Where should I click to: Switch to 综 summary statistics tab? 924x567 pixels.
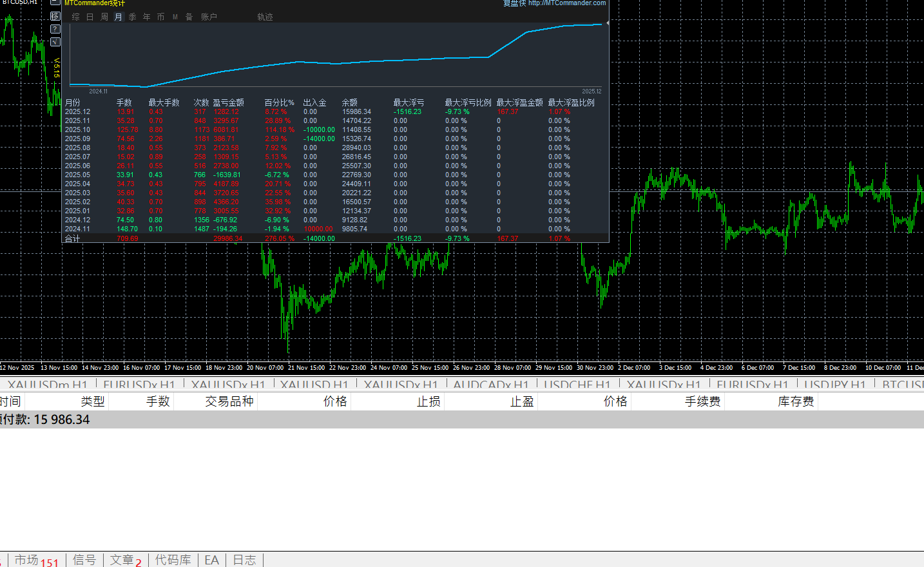click(x=76, y=17)
